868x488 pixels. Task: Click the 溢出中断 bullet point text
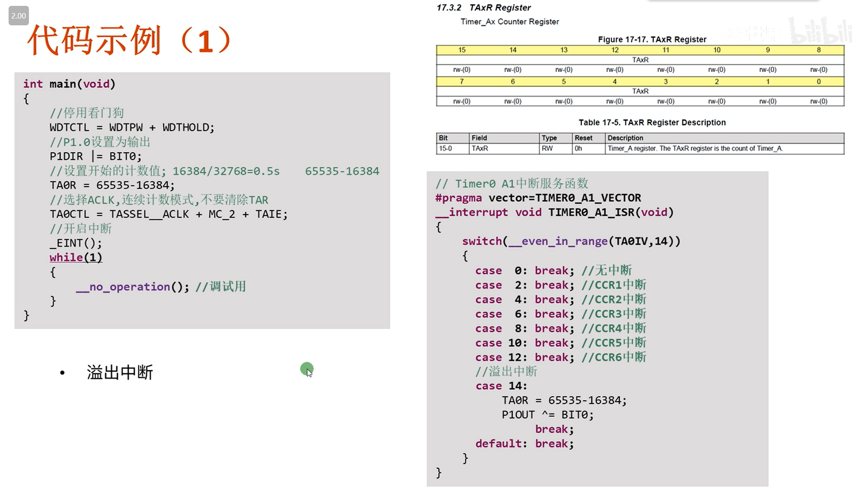[120, 372]
